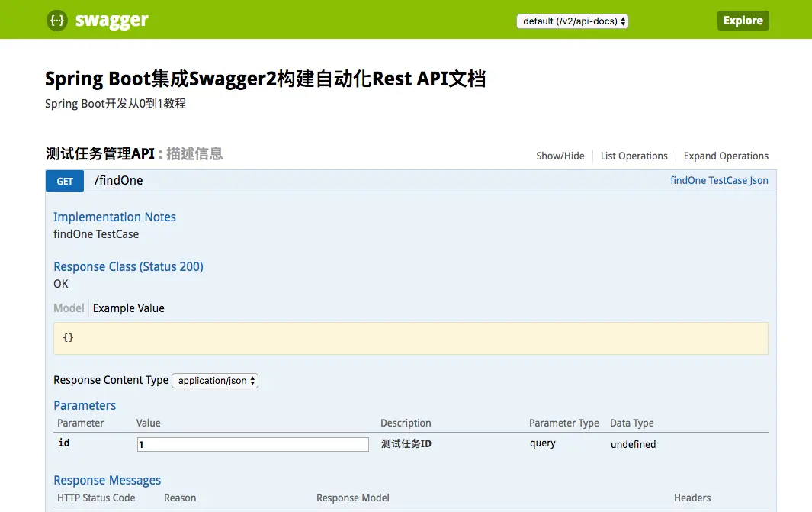Image resolution: width=812 pixels, height=512 pixels.
Task: Click the Headers column header
Action: tap(692, 498)
